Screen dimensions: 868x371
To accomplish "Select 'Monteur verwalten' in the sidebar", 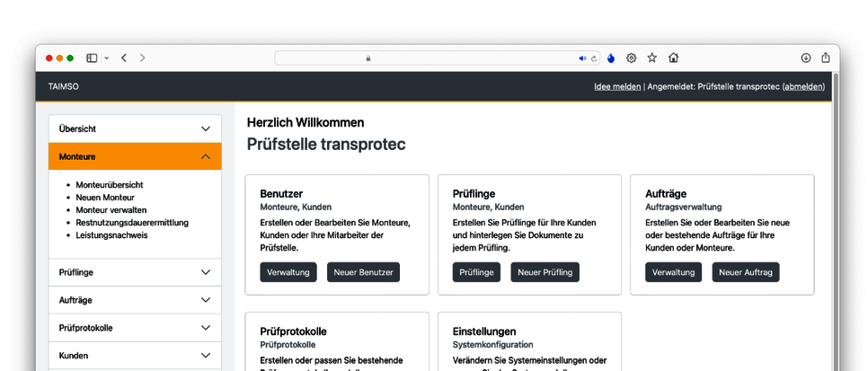I will [x=111, y=210].
